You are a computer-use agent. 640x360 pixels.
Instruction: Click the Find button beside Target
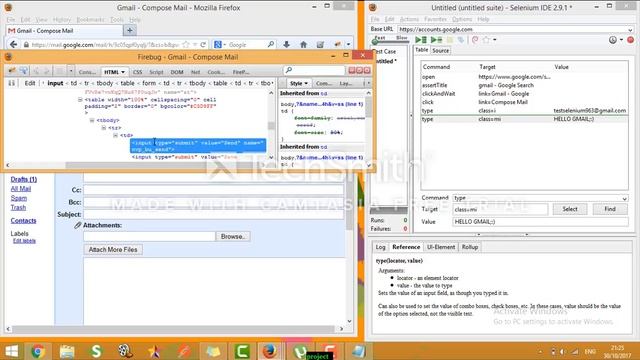click(x=610, y=209)
